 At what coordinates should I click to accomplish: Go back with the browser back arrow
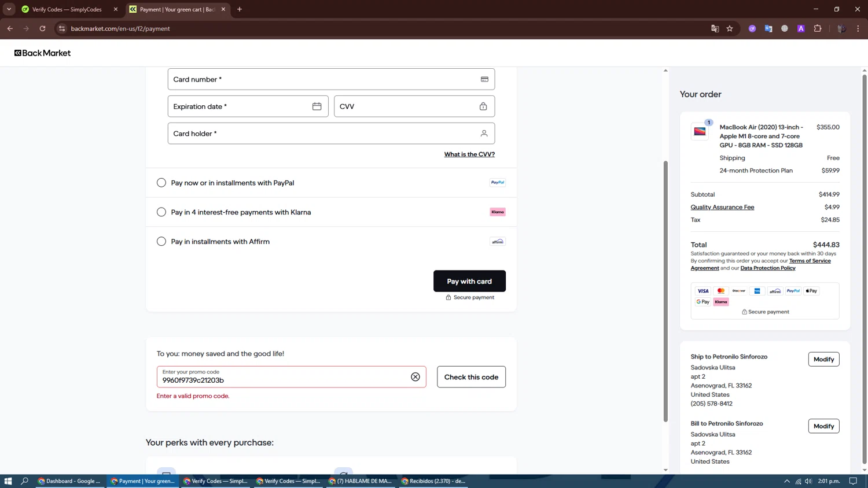point(10,28)
